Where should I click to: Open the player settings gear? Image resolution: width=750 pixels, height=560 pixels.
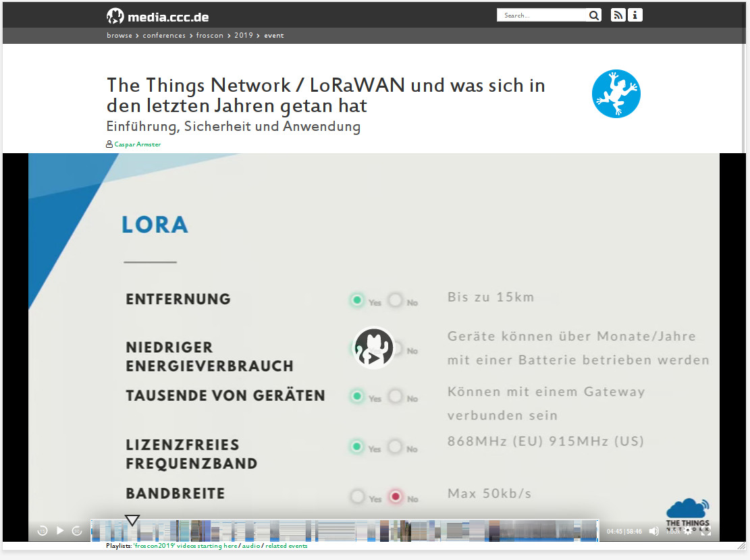coord(688,531)
